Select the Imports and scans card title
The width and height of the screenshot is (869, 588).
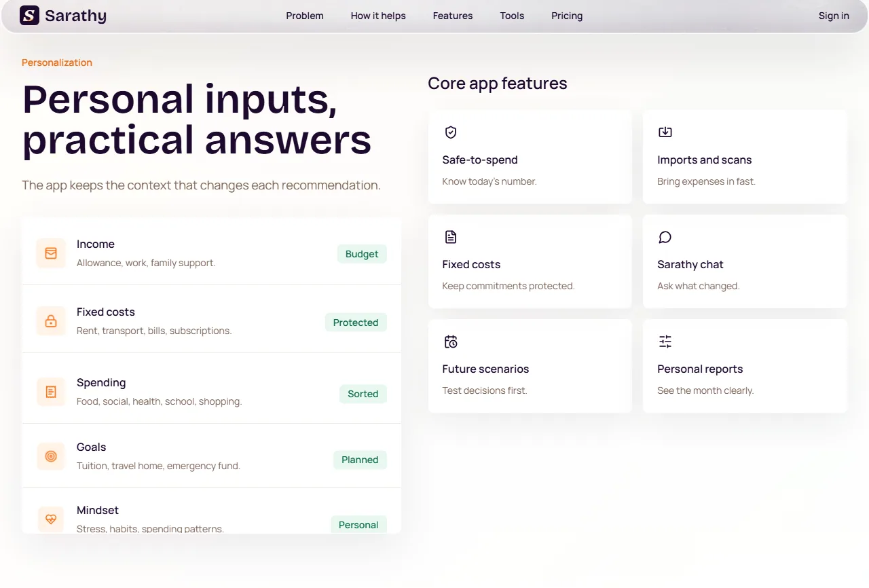(705, 160)
